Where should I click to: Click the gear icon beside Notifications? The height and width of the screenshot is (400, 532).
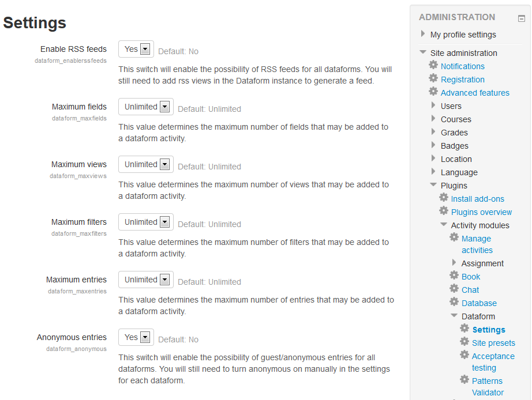[434, 66]
